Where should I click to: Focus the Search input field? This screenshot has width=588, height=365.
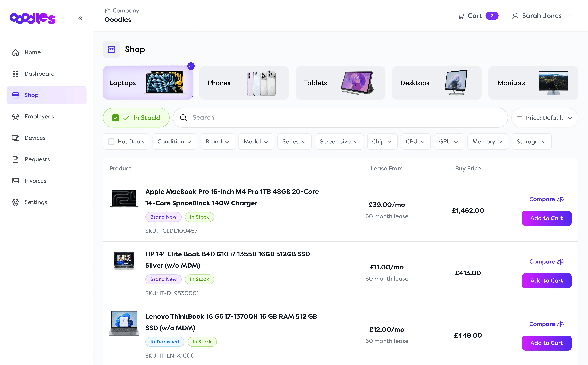click(340, 118)
